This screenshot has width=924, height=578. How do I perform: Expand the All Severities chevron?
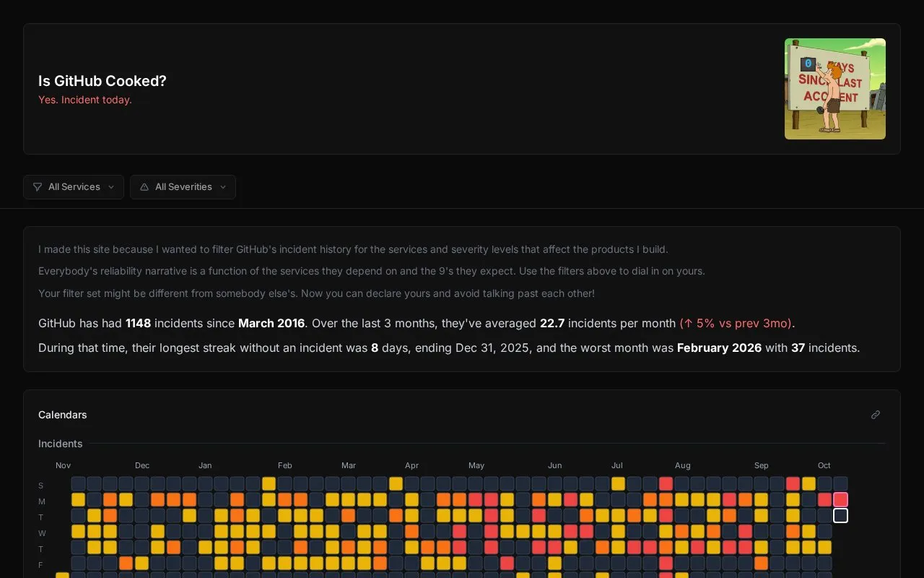click(x=223, y=187)
